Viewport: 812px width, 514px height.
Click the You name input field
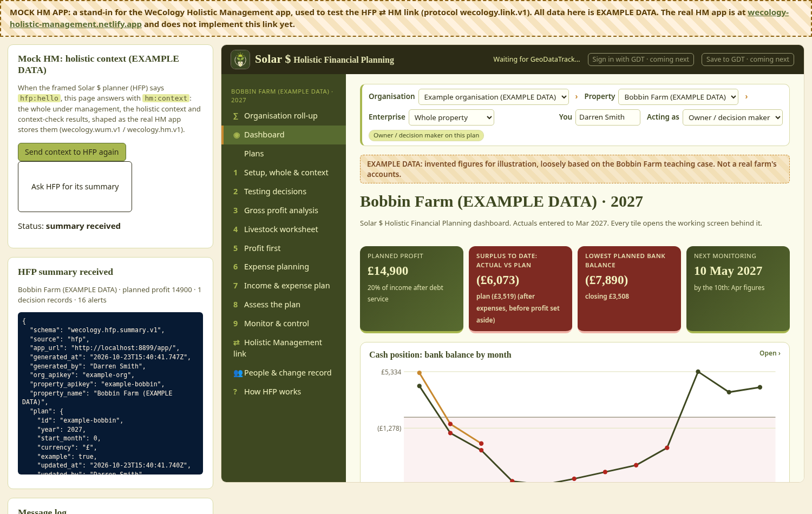[608, 117]
